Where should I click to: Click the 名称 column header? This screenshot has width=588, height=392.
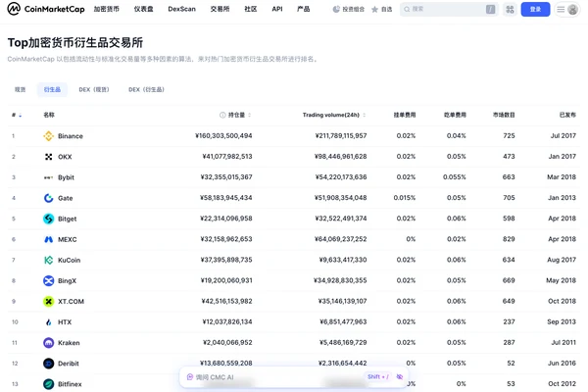[49, 115]
